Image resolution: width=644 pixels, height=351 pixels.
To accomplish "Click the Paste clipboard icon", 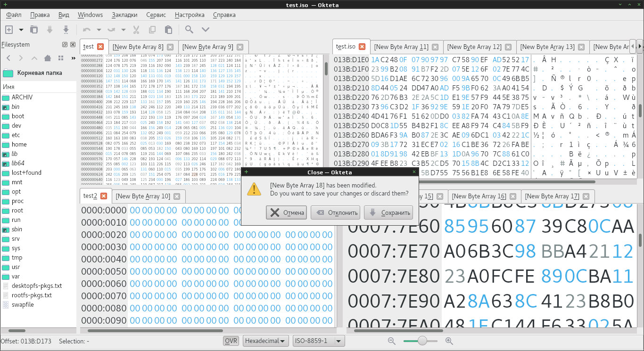I will pos(168,30).
